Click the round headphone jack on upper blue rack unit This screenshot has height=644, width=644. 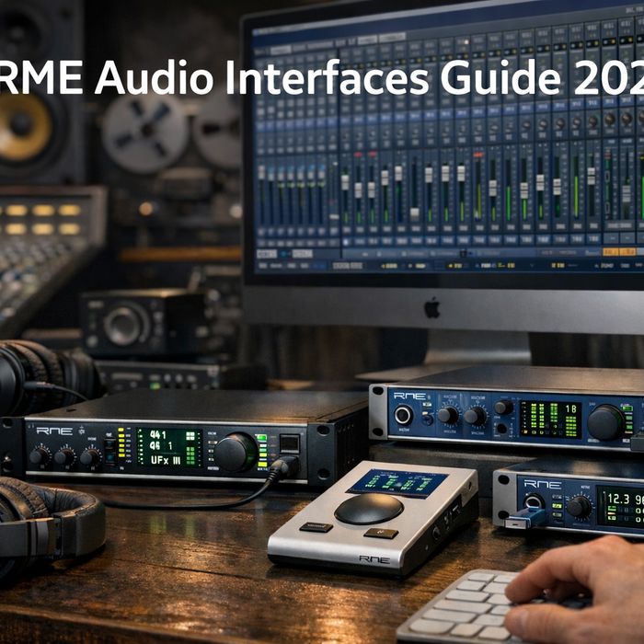tap(403, 415)
